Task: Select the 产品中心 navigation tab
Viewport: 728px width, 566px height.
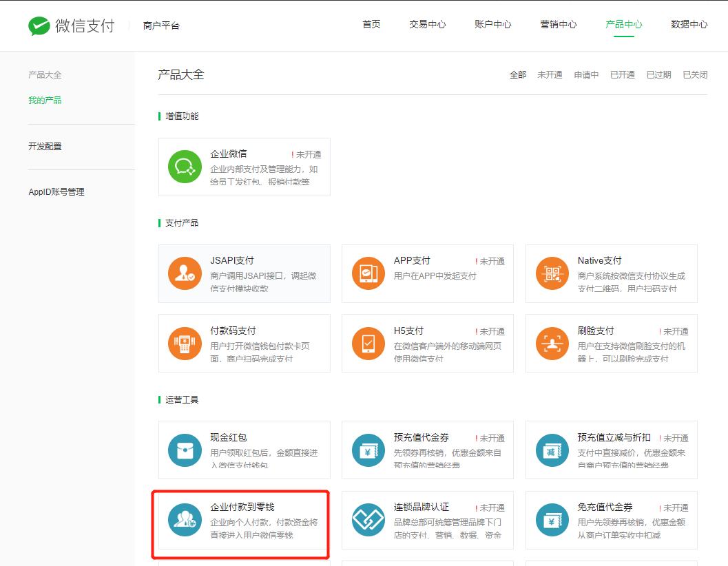Action: (624, 24)
